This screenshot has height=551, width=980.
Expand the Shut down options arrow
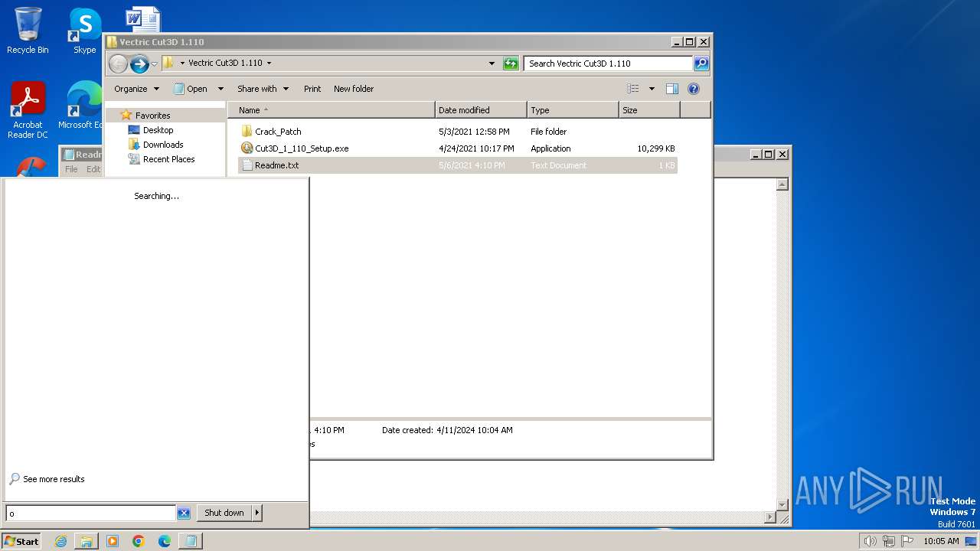pos(257,513)
